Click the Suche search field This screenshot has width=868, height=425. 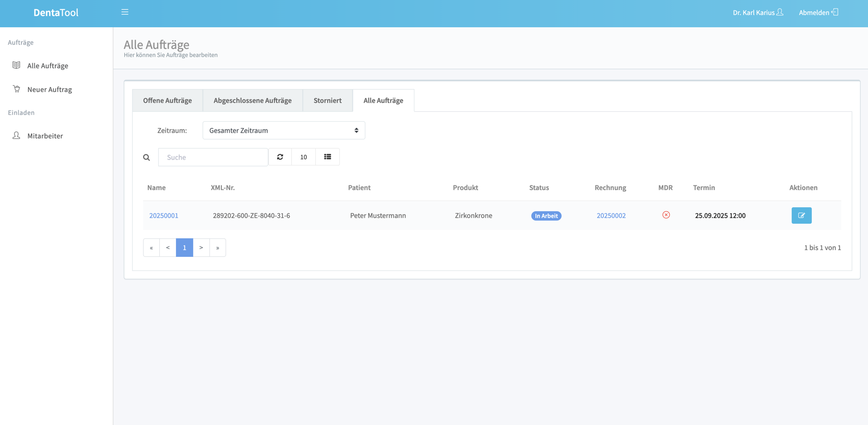pos(213,157)
